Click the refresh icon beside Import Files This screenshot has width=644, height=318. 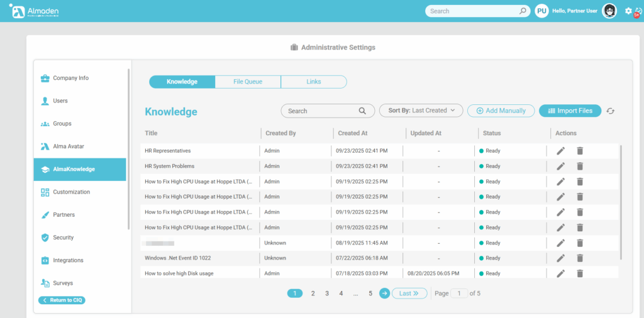pos(610,111)
